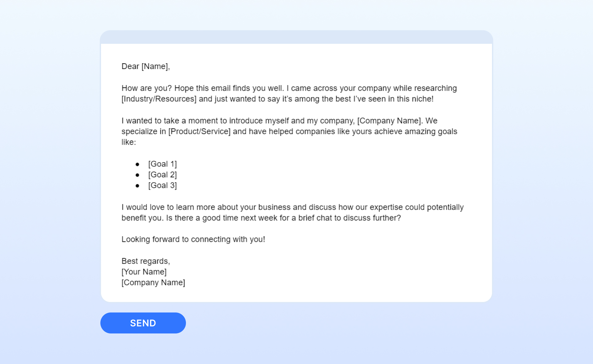Click the "How are you?" opening sentence
This screenshot has width=593, height=364.
(x=146, y=88)
